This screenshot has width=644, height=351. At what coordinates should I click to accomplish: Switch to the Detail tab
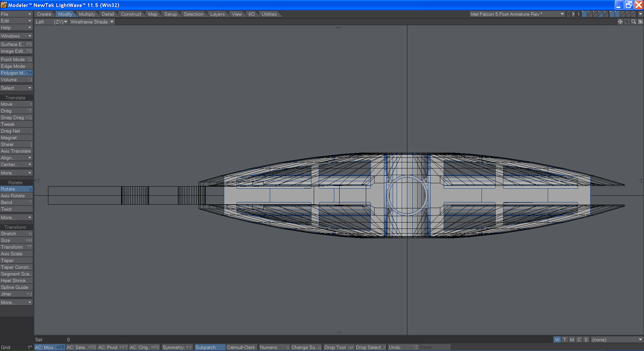click(108, 14)
